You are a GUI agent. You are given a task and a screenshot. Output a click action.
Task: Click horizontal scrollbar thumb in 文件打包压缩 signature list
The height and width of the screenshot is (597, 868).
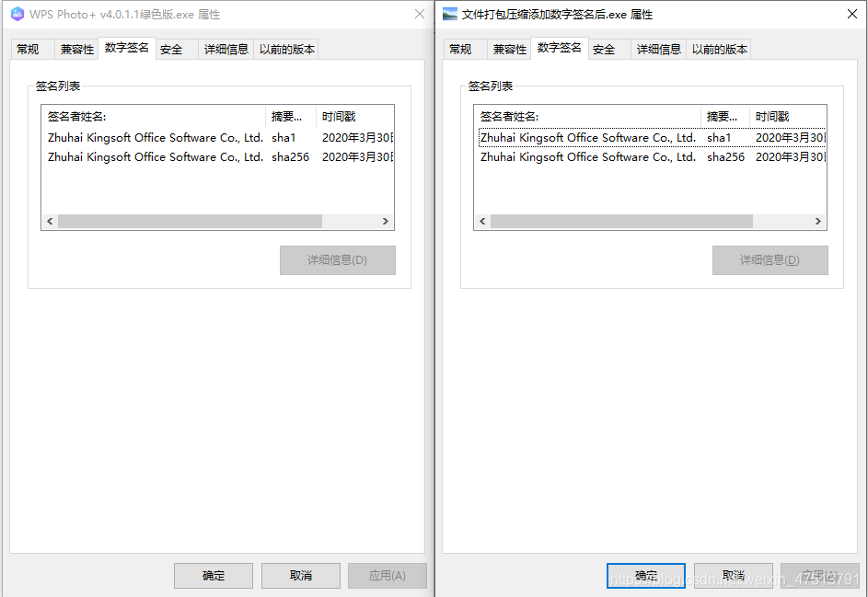click(621, 222)
